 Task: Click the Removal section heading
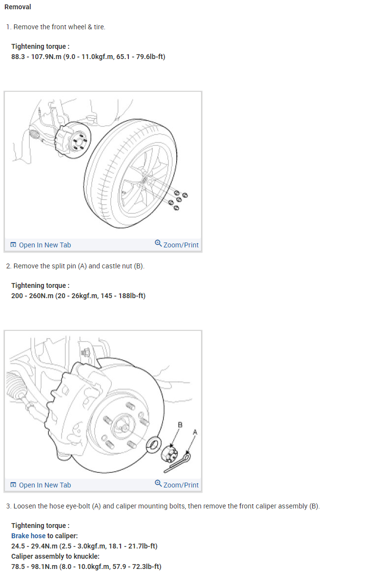(x=18, y=7)
